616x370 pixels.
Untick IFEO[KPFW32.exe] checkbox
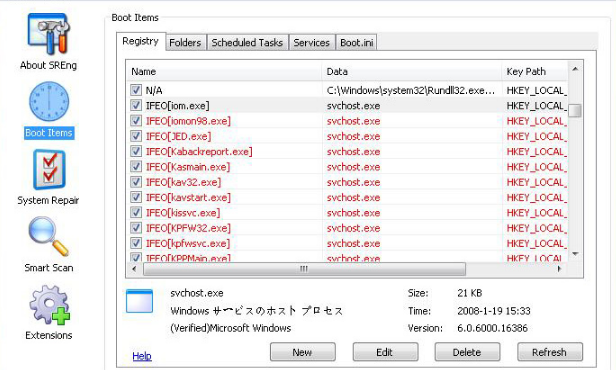tap(136, 228)
